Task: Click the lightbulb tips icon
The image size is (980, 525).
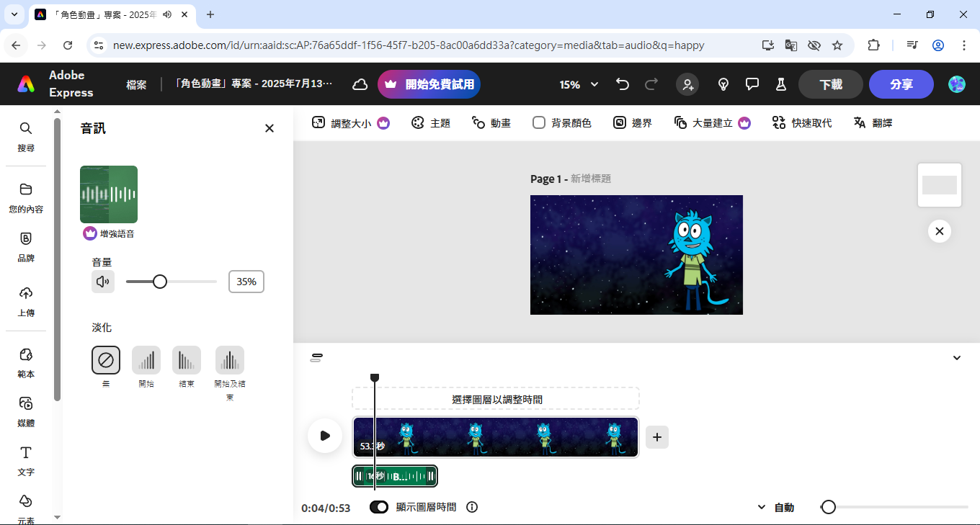Action: 723,85
